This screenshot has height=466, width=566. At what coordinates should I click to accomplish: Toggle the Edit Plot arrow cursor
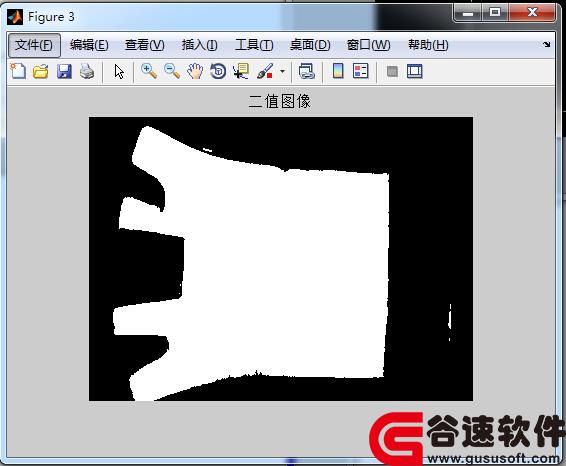click(x=119, y=71)
